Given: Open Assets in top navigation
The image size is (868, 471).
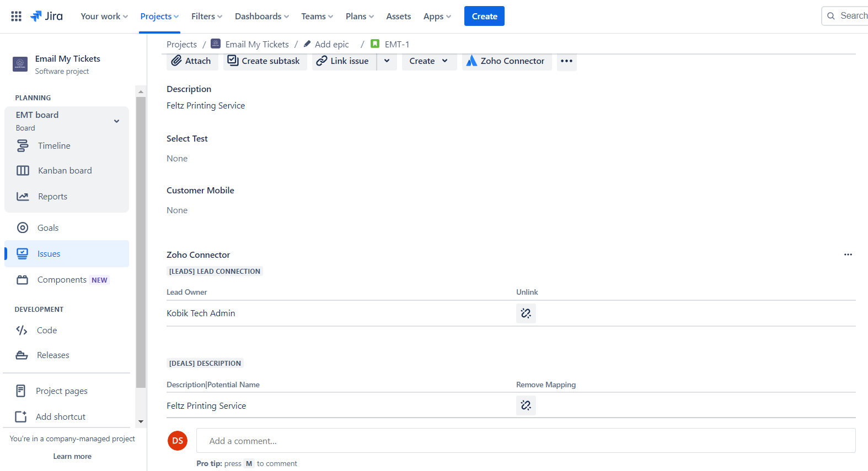Looking at the screenshot, I should click(x=398, y=17).
